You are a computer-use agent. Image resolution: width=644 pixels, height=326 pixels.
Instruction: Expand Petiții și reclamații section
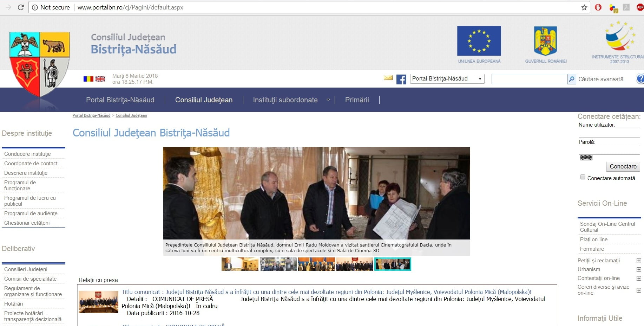click(x=639, y=261)
